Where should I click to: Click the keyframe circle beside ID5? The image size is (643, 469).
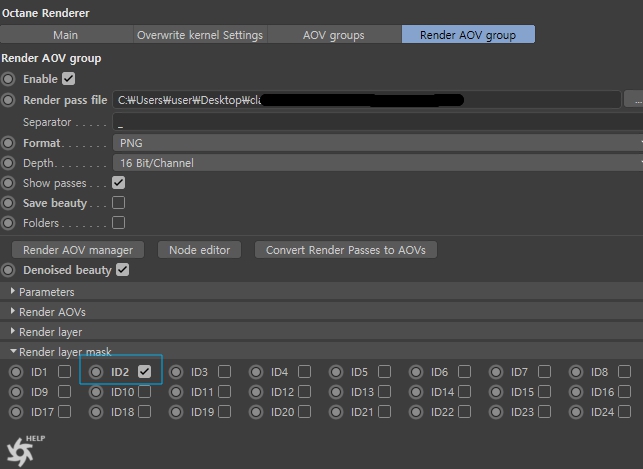[336, 372]
